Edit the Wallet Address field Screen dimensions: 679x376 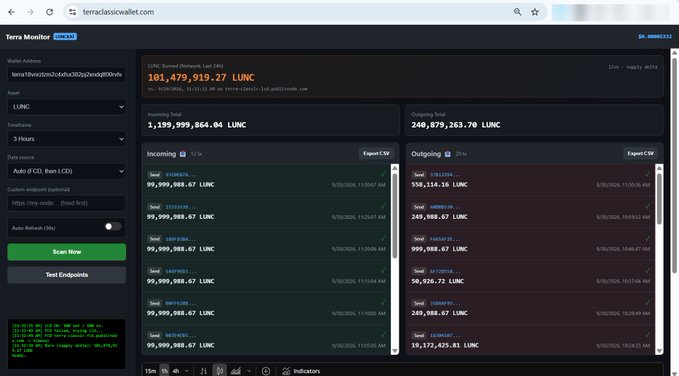(x=67, y=75)
